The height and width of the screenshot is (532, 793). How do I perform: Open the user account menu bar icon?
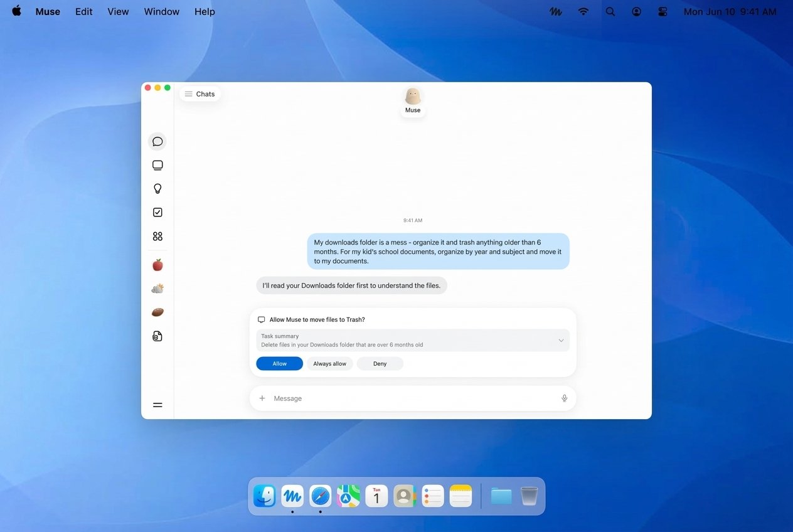636,11
